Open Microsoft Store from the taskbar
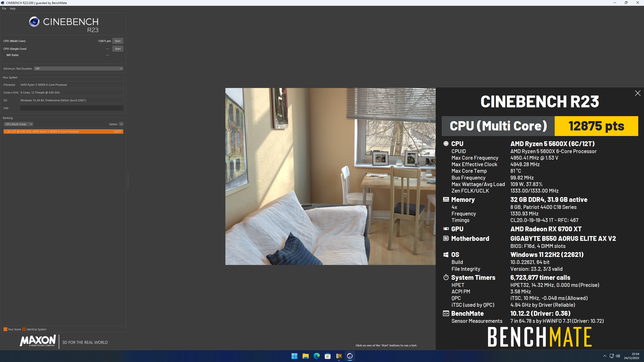The width and height of the screenshot is (644, 362). (x=328, y=356)
